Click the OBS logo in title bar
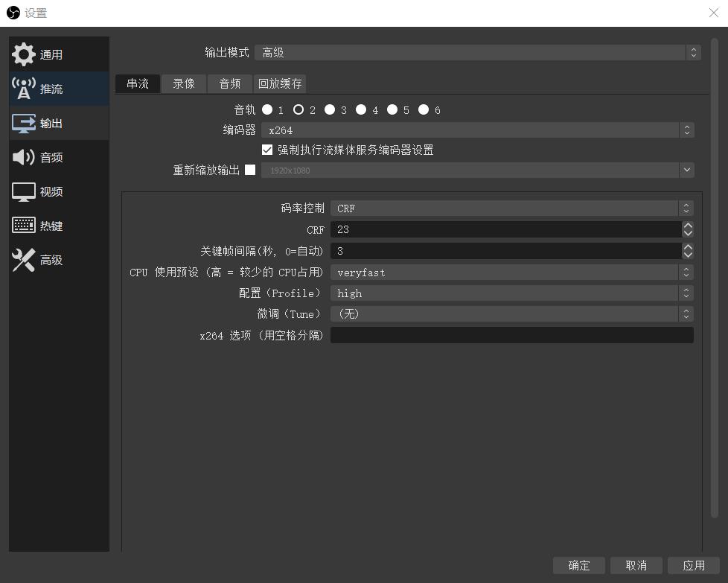Image resolution: width=728 pixels, height=583 pixels. point(13,13)
